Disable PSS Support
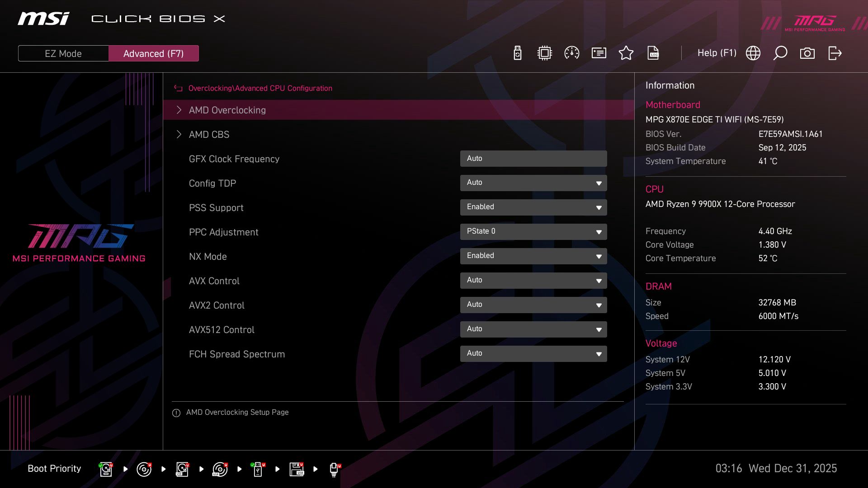This screenshot has height=488, width=868. (533, 207)
